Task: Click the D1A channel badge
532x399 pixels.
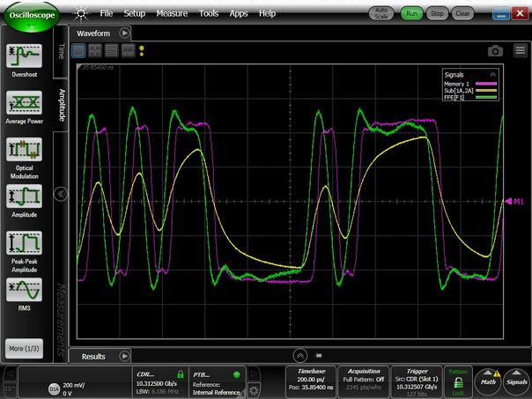Action: pos(55,388)
